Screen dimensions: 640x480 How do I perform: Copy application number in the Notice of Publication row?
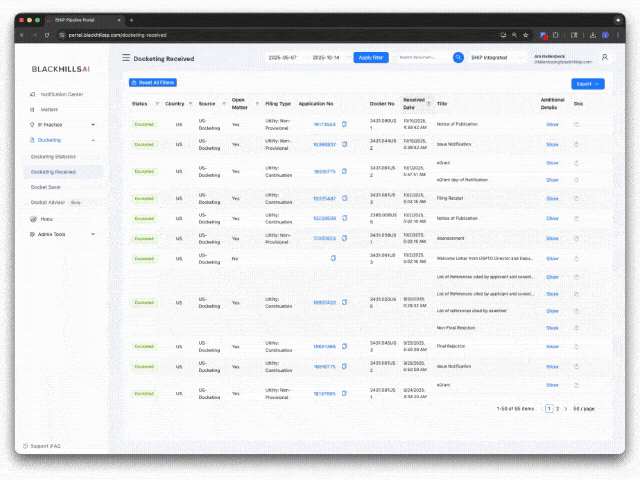click(x=344, y=124)
